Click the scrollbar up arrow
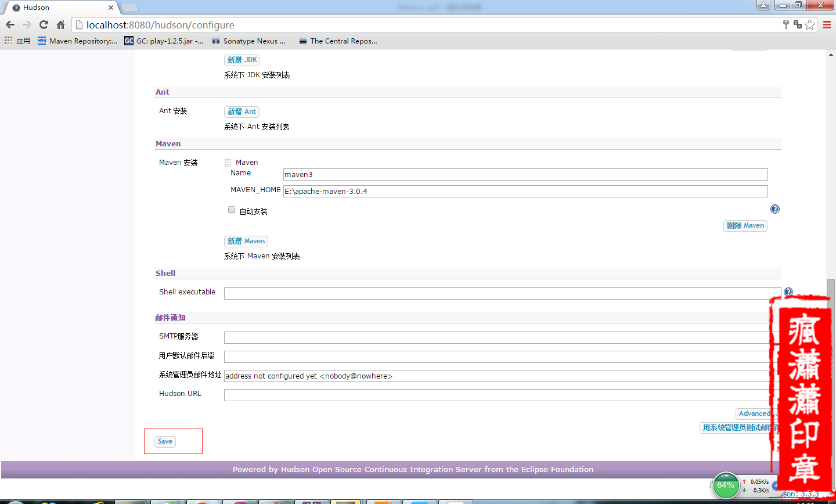This screenshot has width=836, height=504. coord(831,55)
